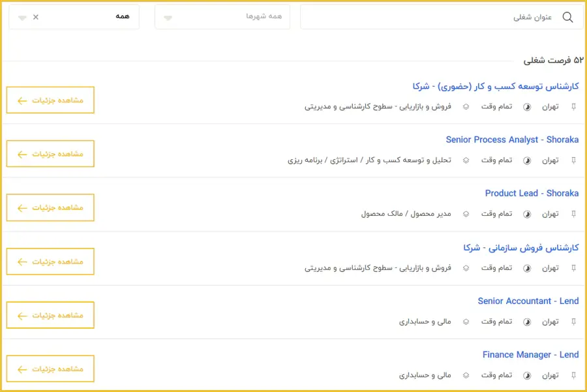Click the search magnifier icon
Viewport: 587px width, 392px height.
point(567,18)
